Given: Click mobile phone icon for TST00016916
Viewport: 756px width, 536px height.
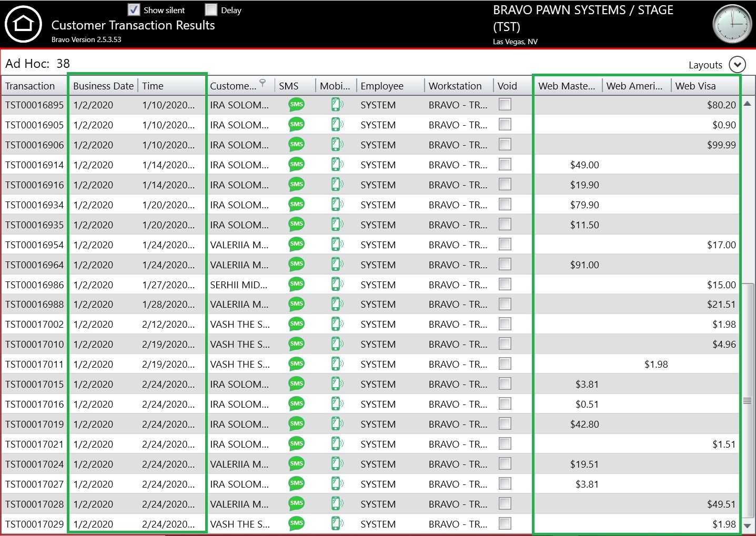Looking at the screenshot, I should 337,185.
